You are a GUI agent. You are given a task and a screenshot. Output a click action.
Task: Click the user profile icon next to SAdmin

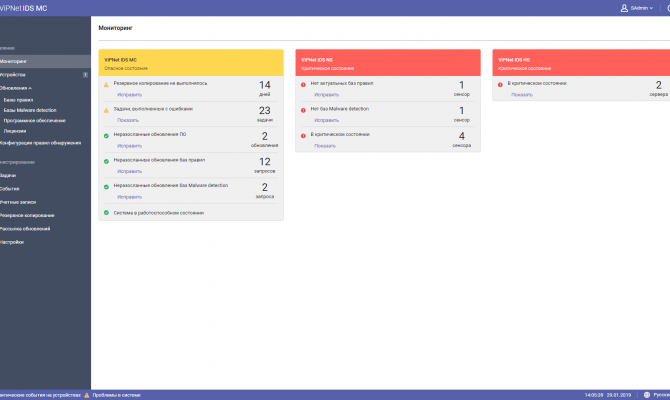coord(624,8)
